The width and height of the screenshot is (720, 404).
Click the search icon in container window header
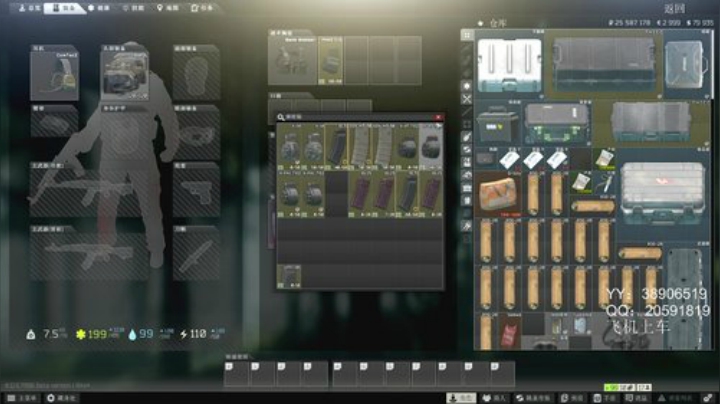click(x=281, y=118)
